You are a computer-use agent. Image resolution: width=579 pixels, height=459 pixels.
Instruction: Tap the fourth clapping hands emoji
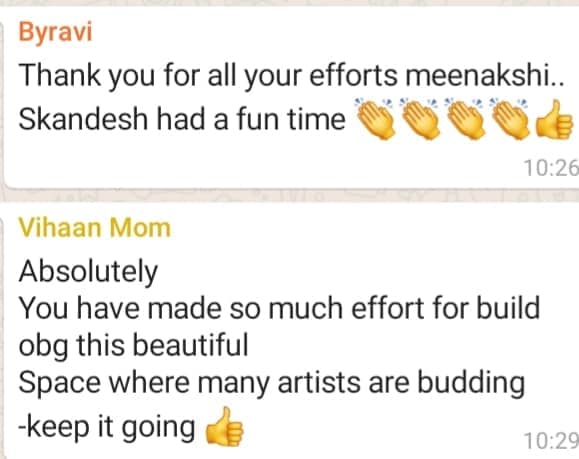[509, 119]
